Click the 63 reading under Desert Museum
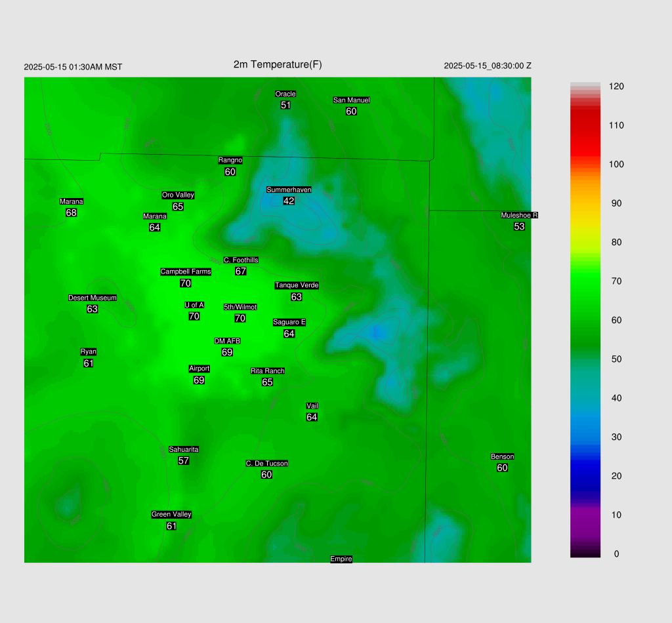Image resolution: width=672 pixels, height=623 pixels. point(92,309)
